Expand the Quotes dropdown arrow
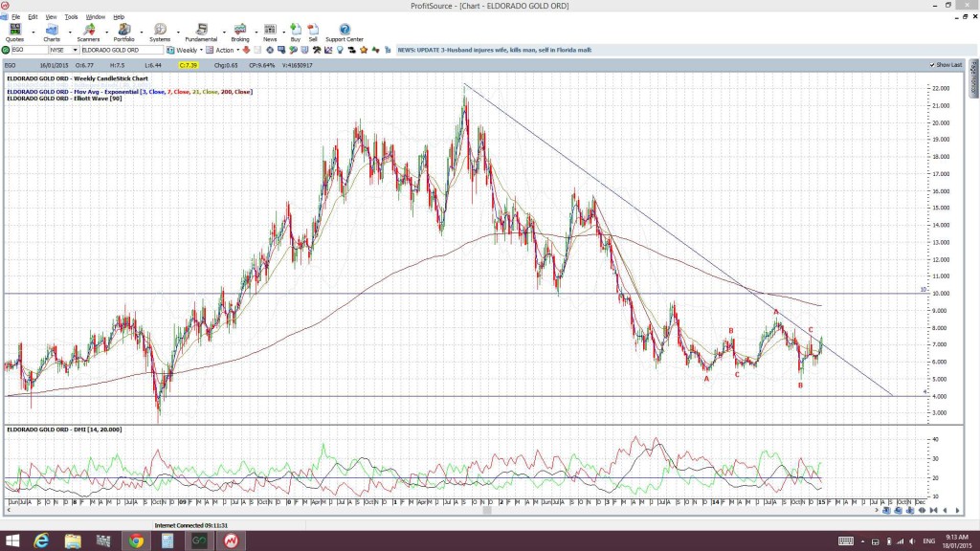This screenshot has width=980, height=551. [x=33, y=33]
